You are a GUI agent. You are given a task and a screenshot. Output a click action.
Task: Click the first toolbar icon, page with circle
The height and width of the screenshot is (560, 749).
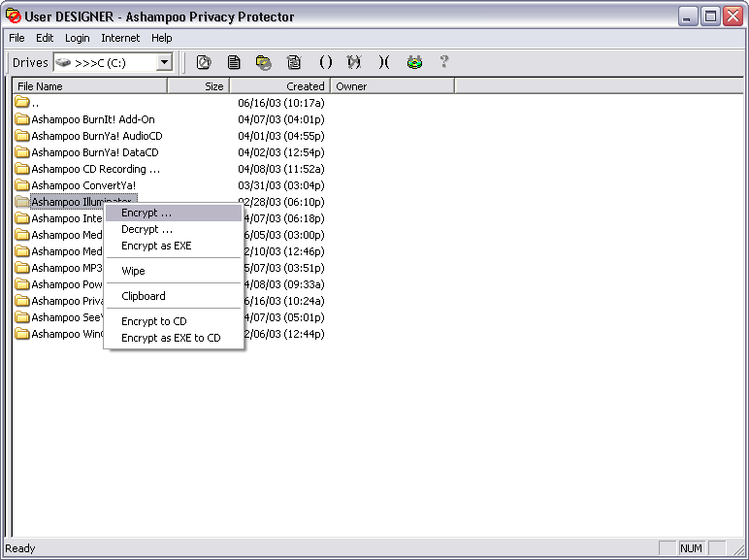click(204, 62)
